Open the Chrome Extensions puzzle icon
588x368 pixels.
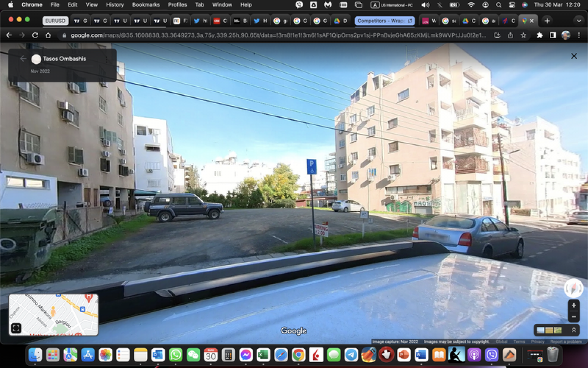pos(539,35)
